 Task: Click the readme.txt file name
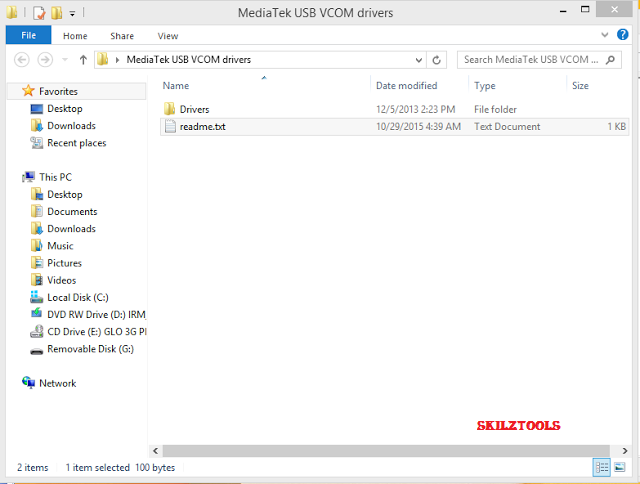(202, 127)
